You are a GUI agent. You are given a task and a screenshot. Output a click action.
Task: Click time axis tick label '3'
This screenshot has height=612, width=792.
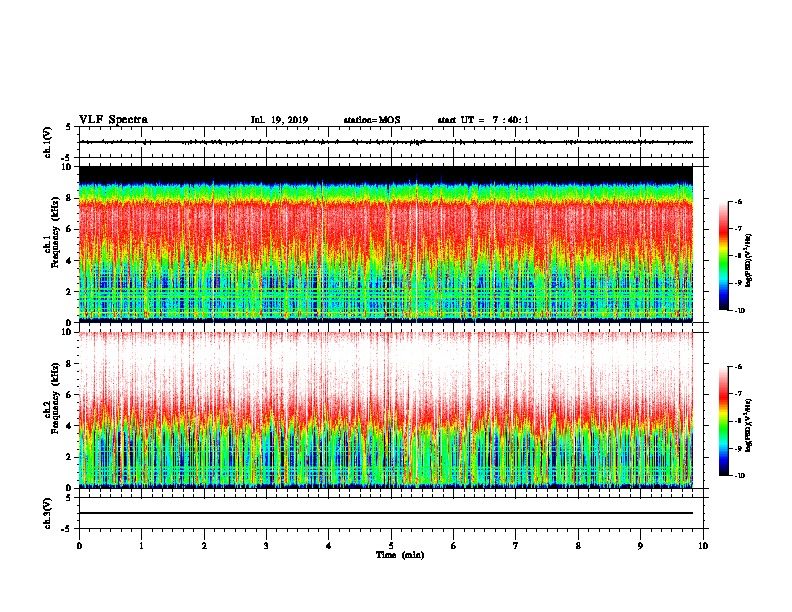pos(266,546)
